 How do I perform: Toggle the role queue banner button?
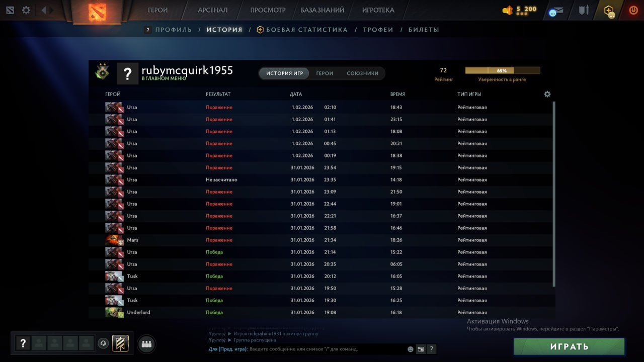click(120, 343)
